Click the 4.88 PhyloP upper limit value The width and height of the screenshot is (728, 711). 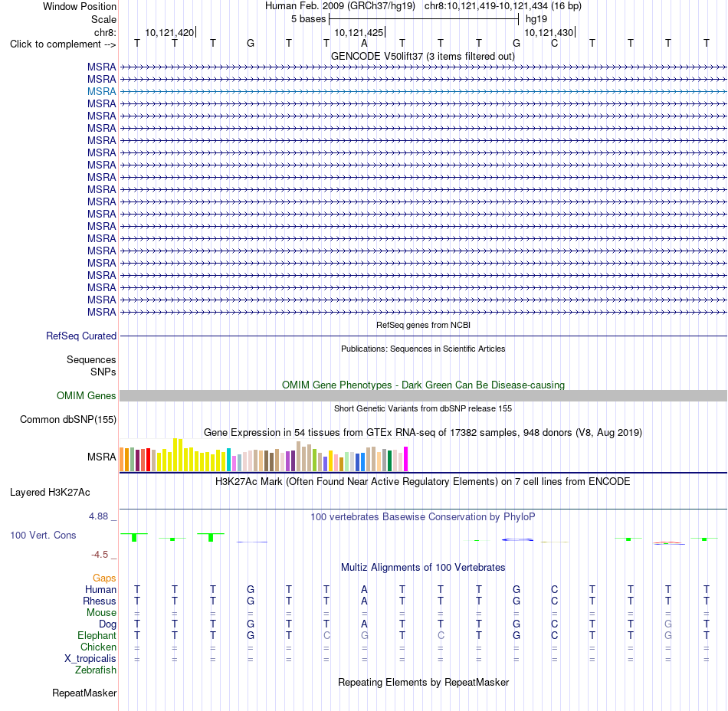tap(98, 516)
